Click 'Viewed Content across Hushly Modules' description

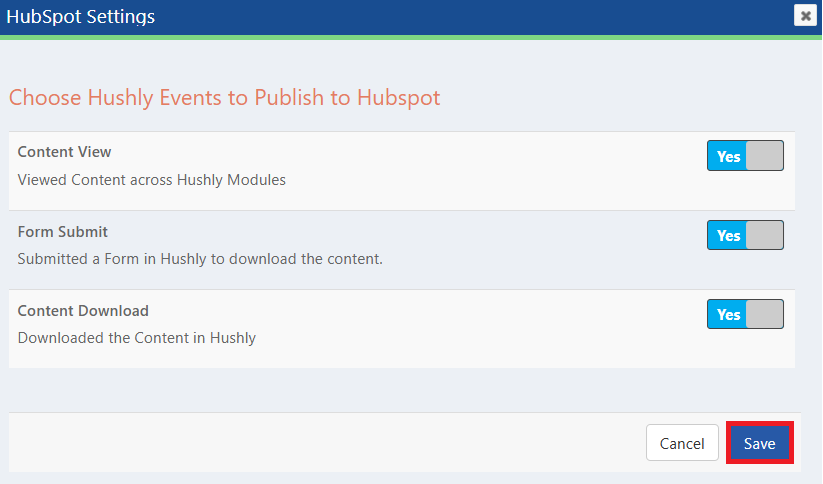[152, 180]
